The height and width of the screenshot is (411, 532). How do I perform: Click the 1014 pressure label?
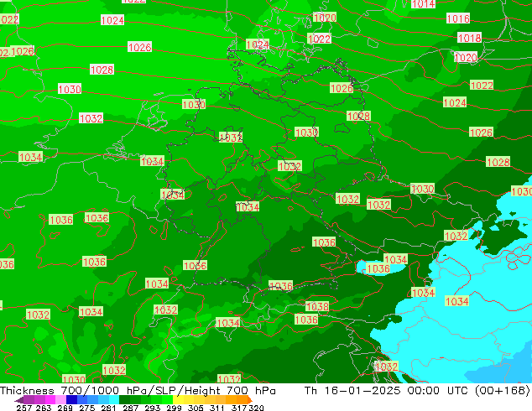(x=423, y=3)
